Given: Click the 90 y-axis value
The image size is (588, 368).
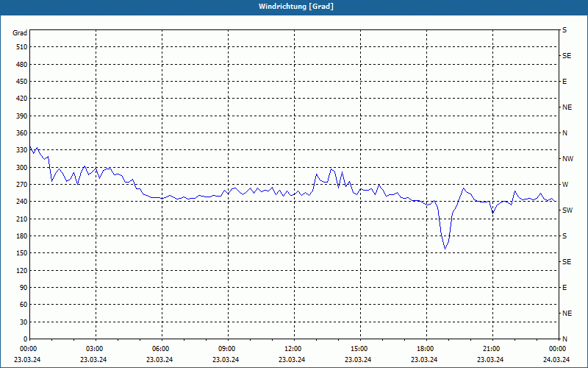Looking at the screenshot, I should [24, 288].
